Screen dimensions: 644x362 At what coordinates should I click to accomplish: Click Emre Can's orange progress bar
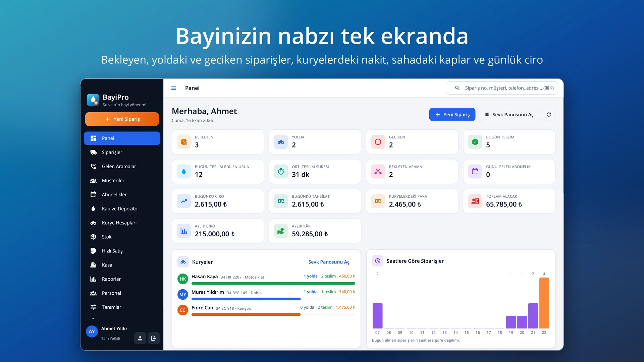(246, 315)
